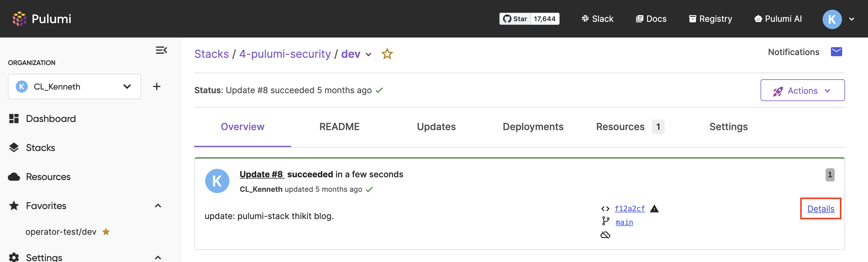The height and width of the screenshot is (262, 868).
Task: Click the Resources cloud icon in sidebar
Action: 14,177
